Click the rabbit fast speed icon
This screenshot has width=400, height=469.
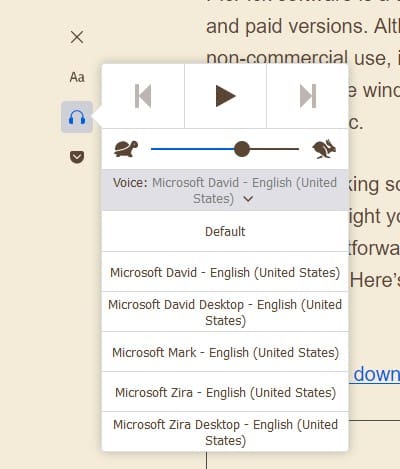tap(324, 149)
